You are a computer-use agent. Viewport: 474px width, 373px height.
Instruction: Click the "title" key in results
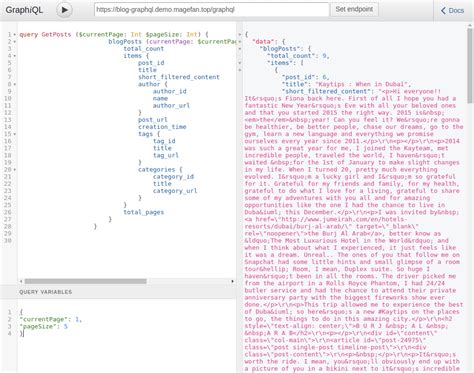(295, 84)
